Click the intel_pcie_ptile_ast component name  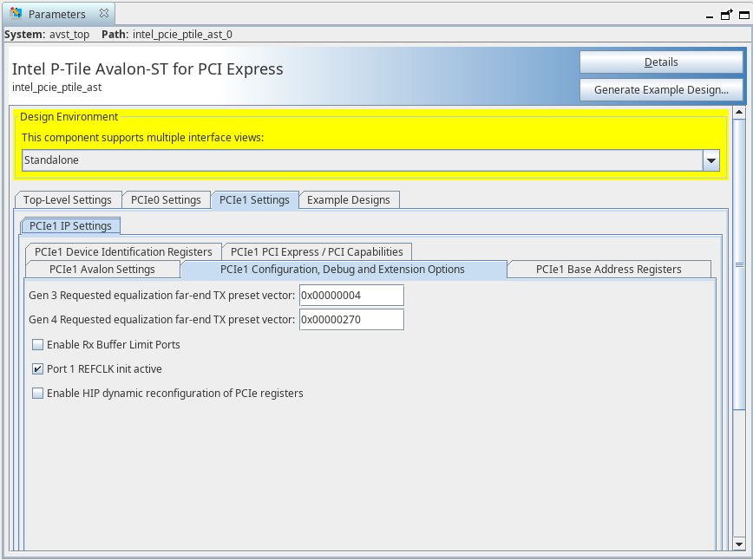tap(56, 88)
